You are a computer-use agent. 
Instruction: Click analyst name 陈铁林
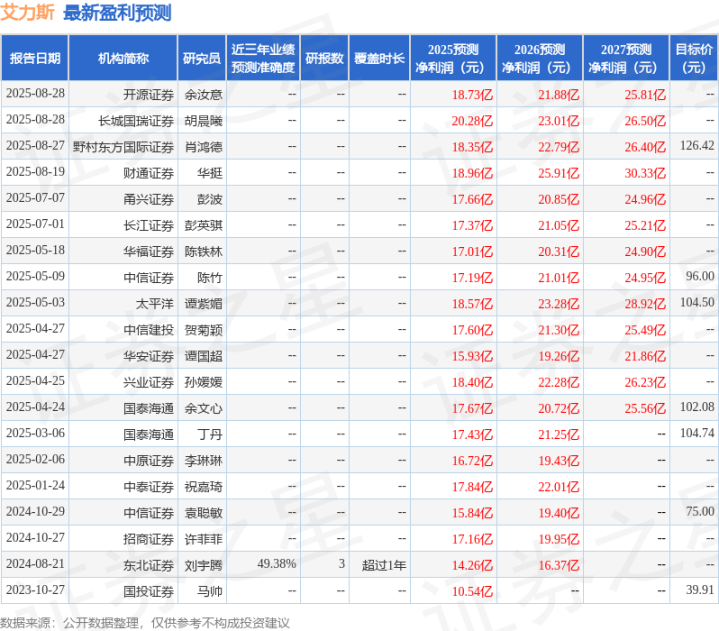click(204, 252)
